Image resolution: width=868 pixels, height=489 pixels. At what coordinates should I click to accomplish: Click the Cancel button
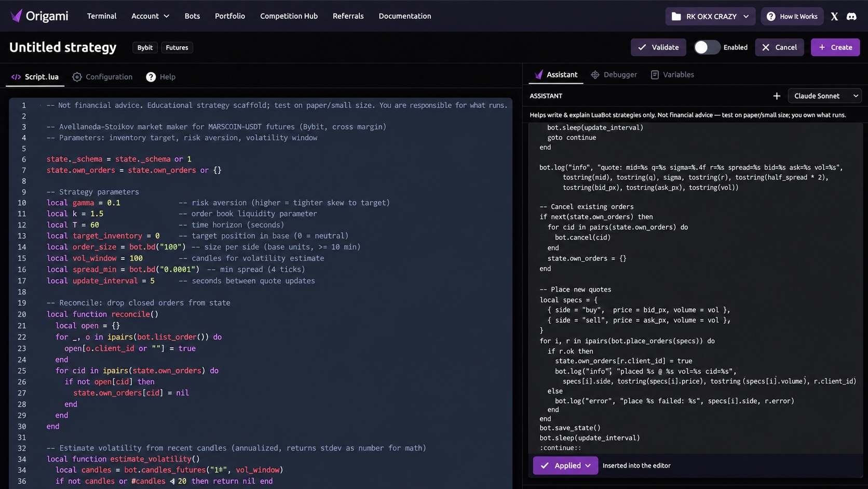coord(779,47)
